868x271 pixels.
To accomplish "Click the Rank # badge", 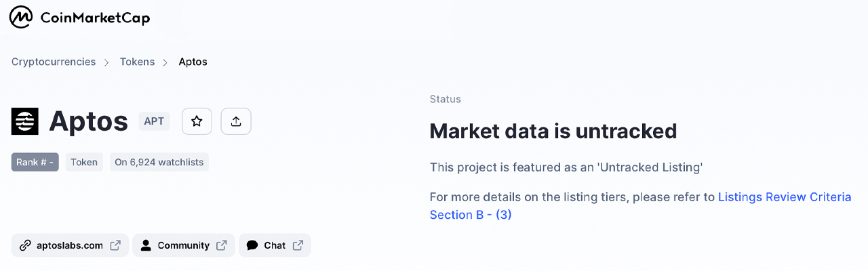I will coord(35,162).
